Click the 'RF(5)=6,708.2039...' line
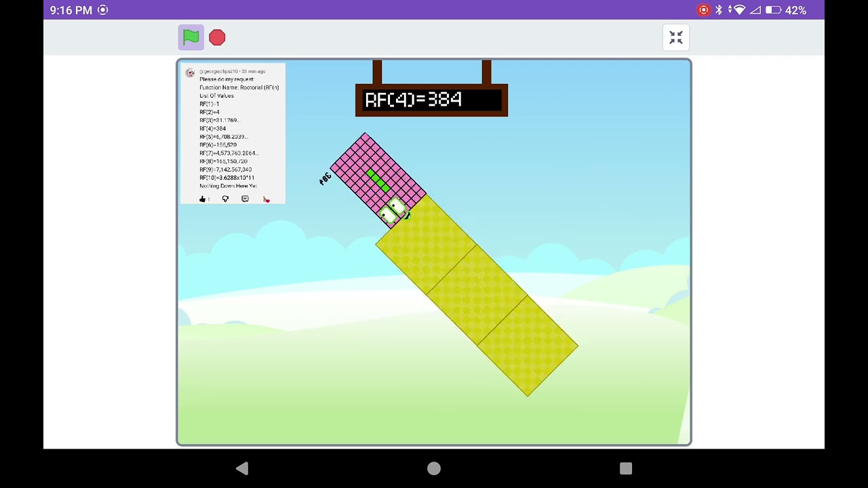This screenshot has width=868, height=488. pos(224,136)
